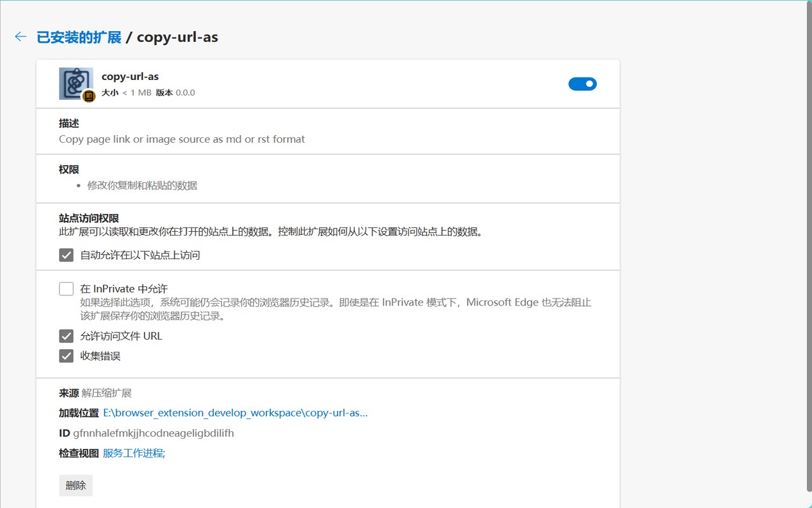Select the extension ID gfnnhalefmkjjhcodneageligbdilifh text
The height and width of the screenshot is (508, 812).
[x=154, y=433]
